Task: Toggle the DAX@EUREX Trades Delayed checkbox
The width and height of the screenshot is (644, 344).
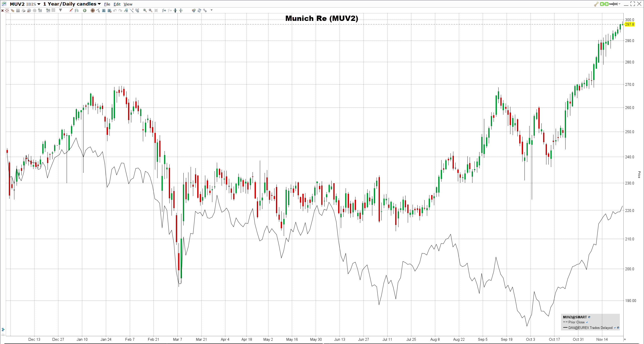Action: pos(615,328)
